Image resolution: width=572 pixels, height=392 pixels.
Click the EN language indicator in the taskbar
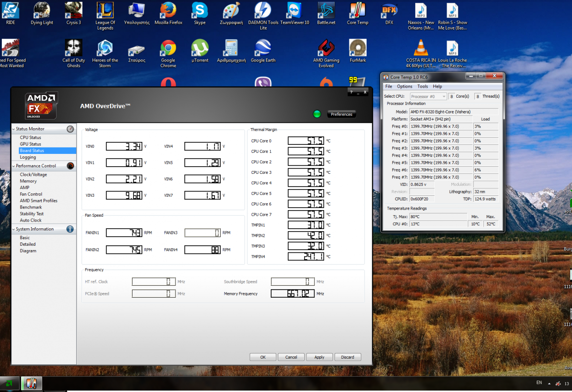539,382
